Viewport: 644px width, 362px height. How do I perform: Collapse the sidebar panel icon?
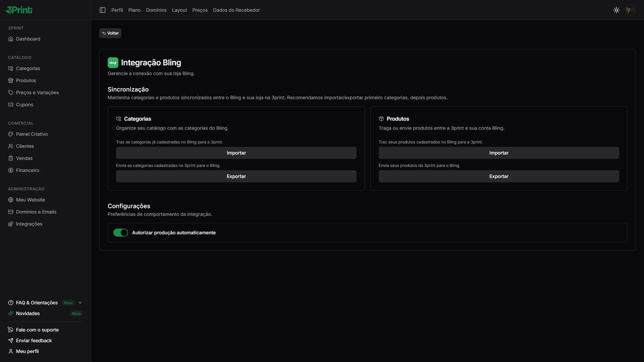[103, 10]
